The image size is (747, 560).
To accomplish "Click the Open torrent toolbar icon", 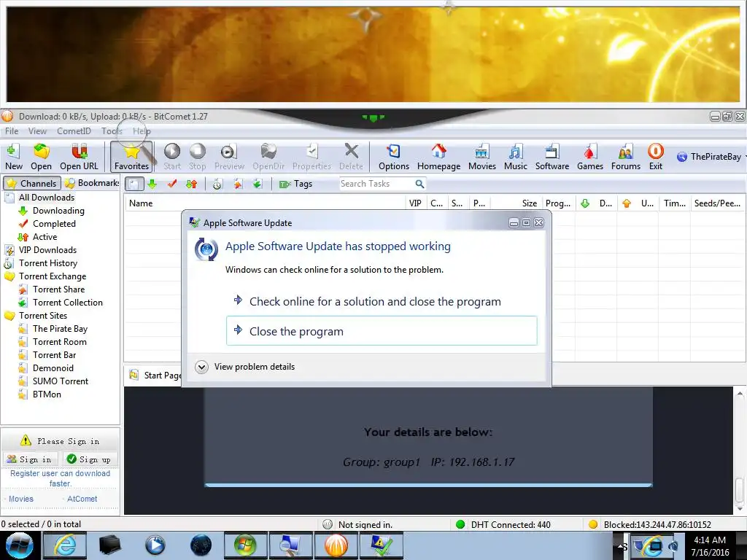I will point(41,157).
